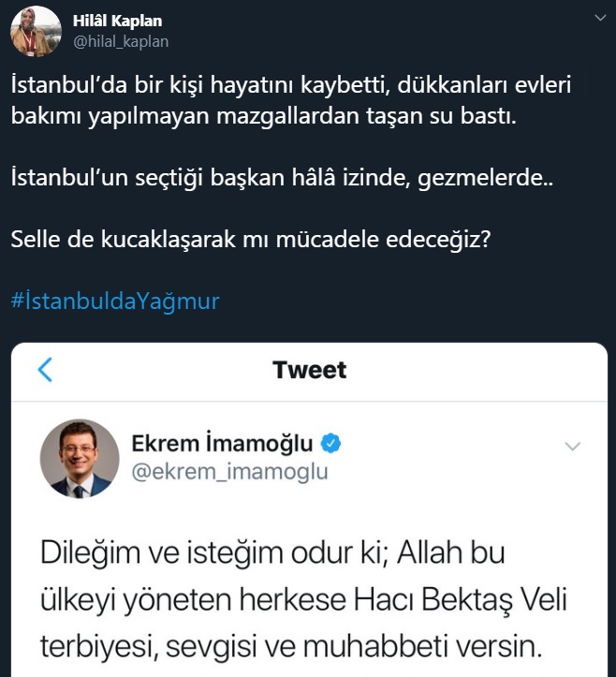Open the #İstanbuldaYağmur hashtag
The height and width of the screenshot is (677, 616).
tap(115, 302)
